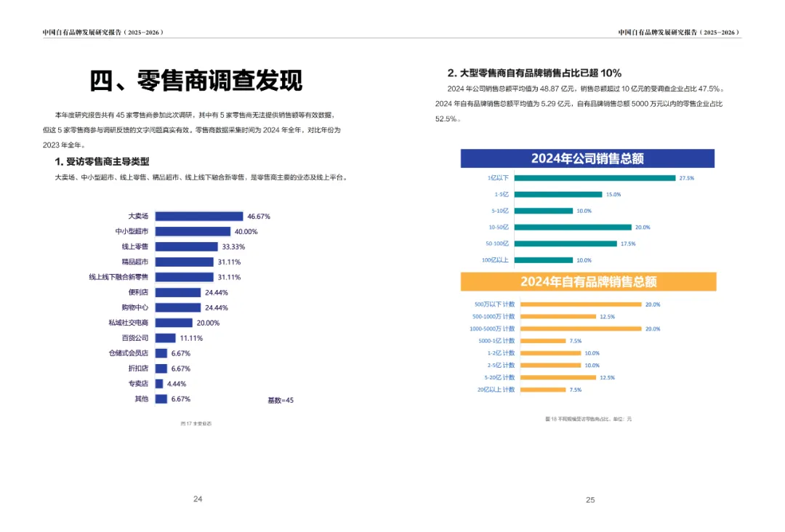Screen dimensions: 785x532
Task: Click the 50-100亿 label
Action: click(x=497, y=243)
